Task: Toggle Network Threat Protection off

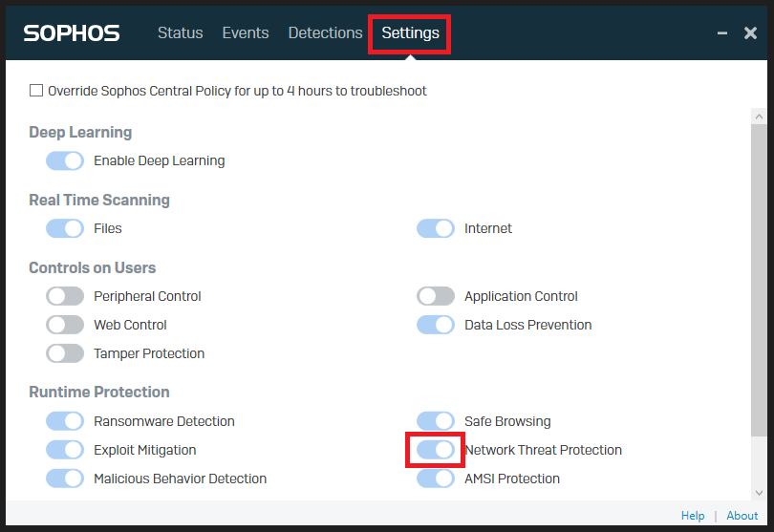Action: [436, 450]
